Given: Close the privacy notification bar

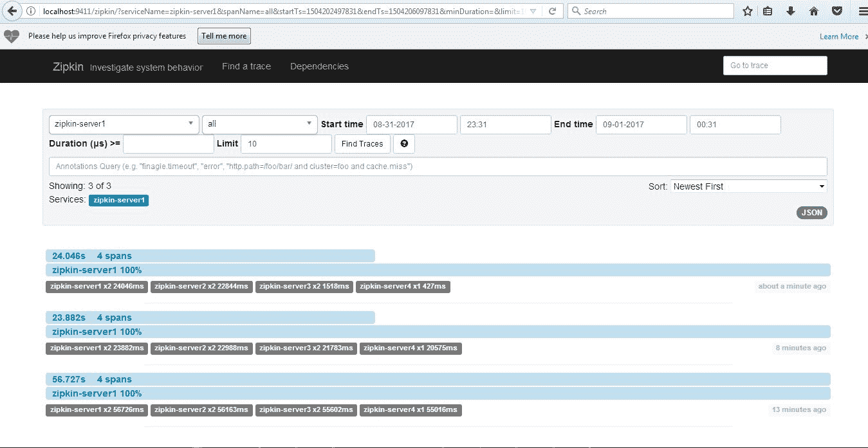Looking at the screenshot, I should (865, 37).
